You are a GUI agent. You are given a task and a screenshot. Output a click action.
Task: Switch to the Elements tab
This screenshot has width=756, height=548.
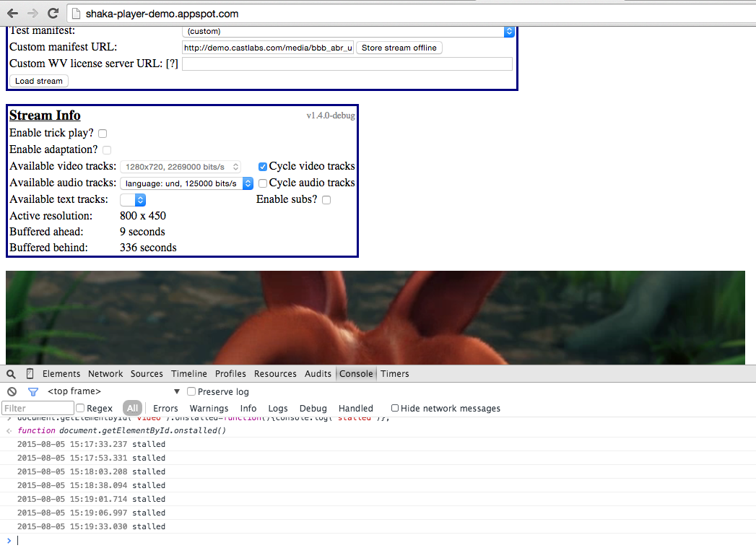click(x=61, y=373)
